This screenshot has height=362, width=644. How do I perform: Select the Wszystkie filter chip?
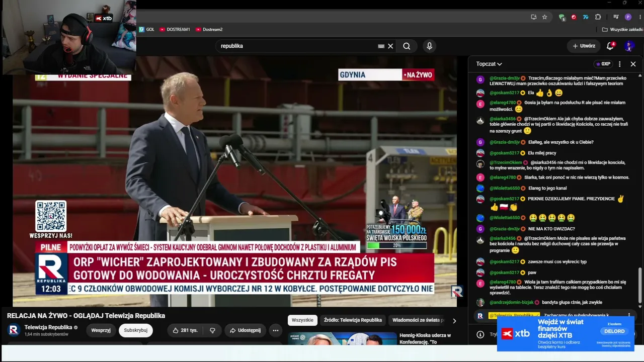pos(302,320)
